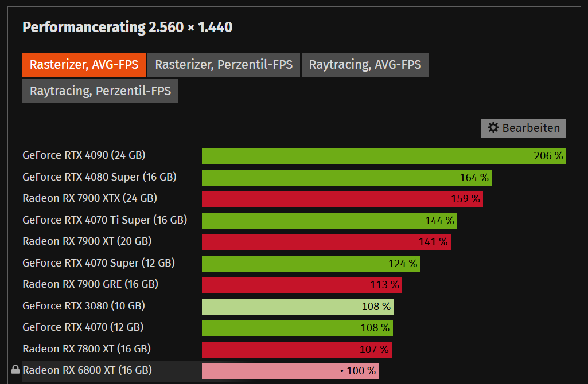Click the 141 % bar for RX 7900 XT

coord(326,242)
